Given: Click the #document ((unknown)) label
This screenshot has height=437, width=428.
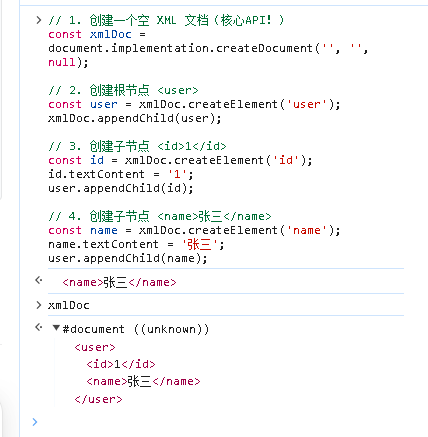Looking at the screenshot, I should 136,329.
